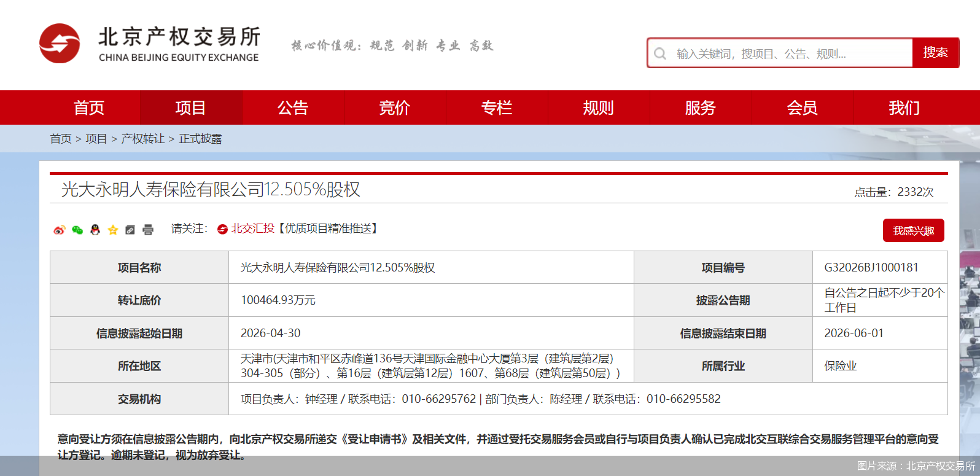
Task: Print the page using the printer icon
Action: (x=148, y=230)
